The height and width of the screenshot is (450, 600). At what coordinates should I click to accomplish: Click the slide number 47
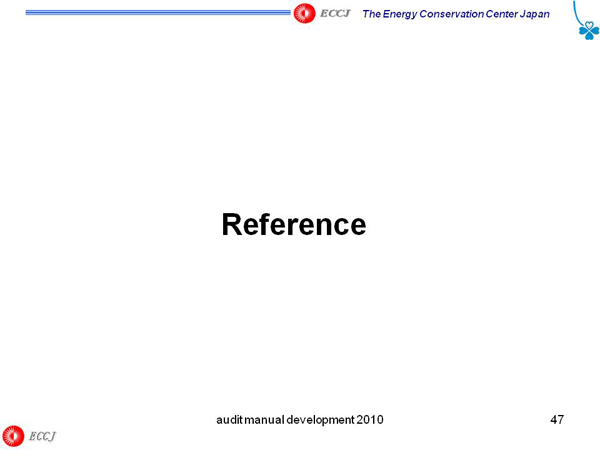point(557,420)
